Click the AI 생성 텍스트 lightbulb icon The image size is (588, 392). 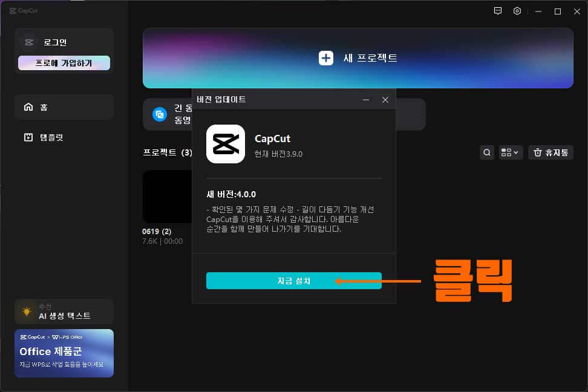pos(25,310)
